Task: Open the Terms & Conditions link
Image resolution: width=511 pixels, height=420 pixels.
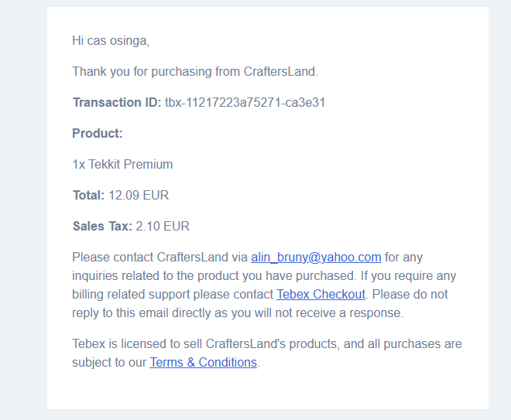Action: pyautogui.click(x=203, y=363)
